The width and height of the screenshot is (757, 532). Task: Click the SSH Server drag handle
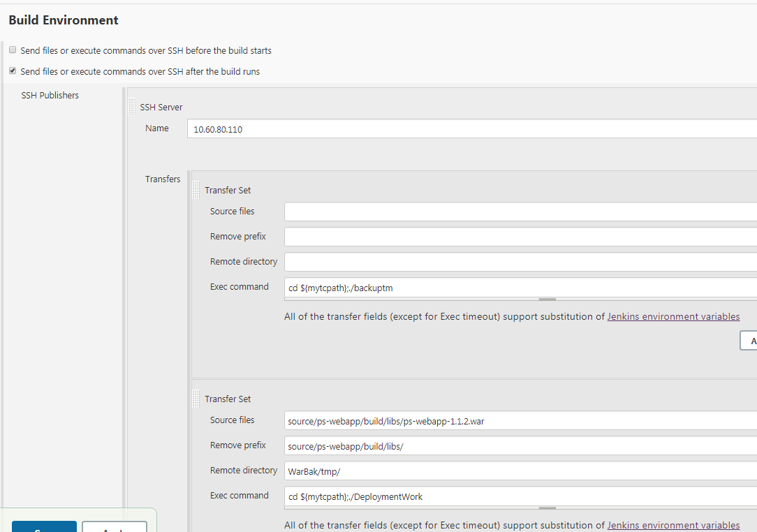point(132,107)
